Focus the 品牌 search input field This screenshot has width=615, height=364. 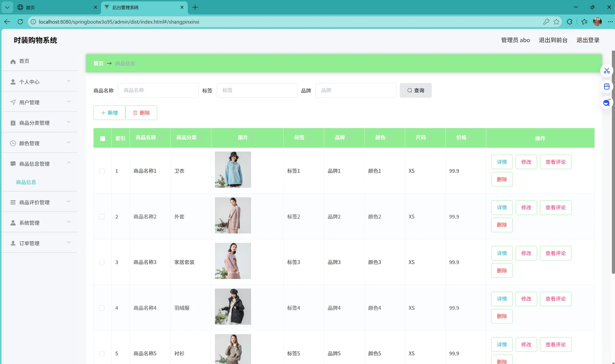(x=356, y=90)
